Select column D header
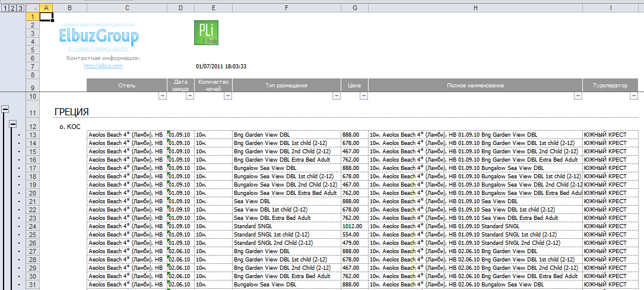 click(180, 8)
